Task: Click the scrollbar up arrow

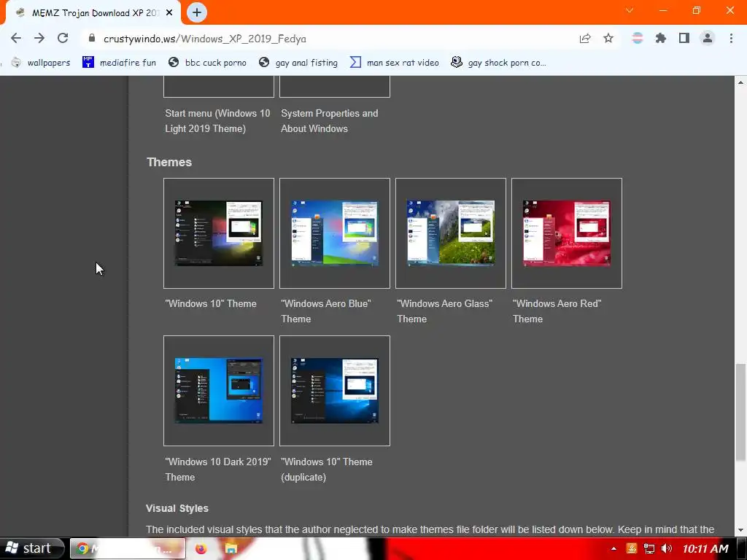Action: point(740,82)
